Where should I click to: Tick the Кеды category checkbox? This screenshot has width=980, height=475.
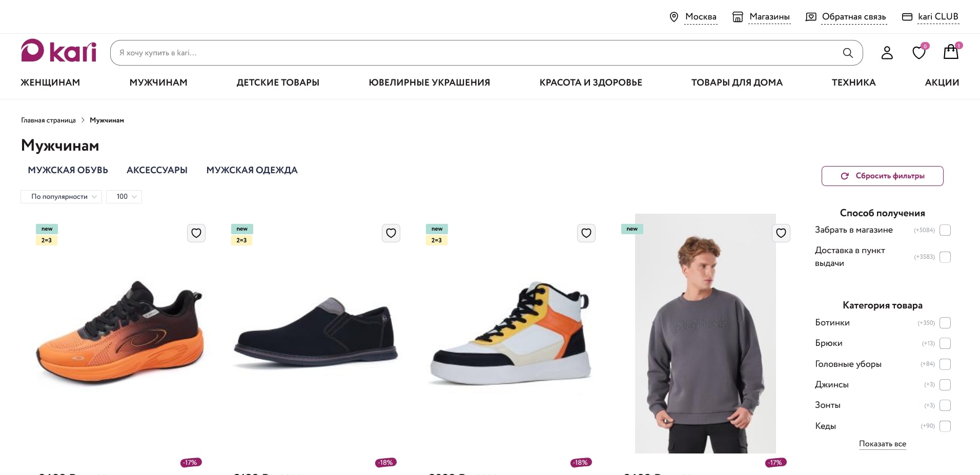945,426
